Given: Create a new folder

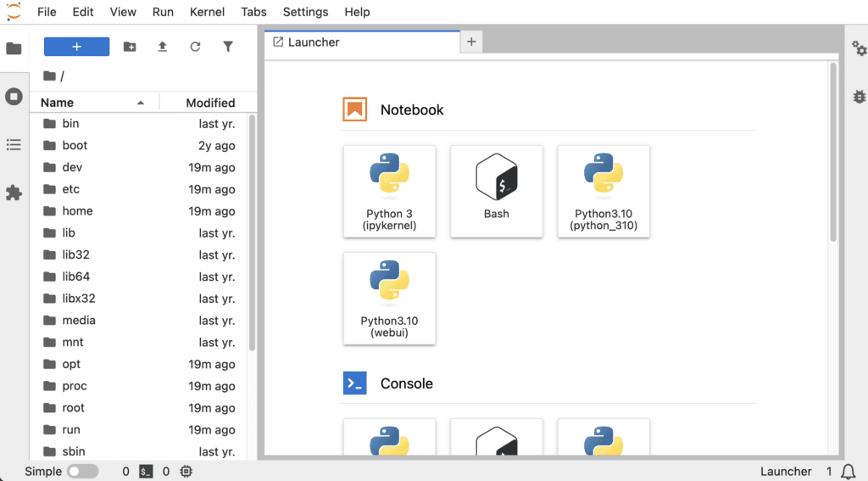Looking at the screenshot, I should pyautogui.click(x=130, y=47).
